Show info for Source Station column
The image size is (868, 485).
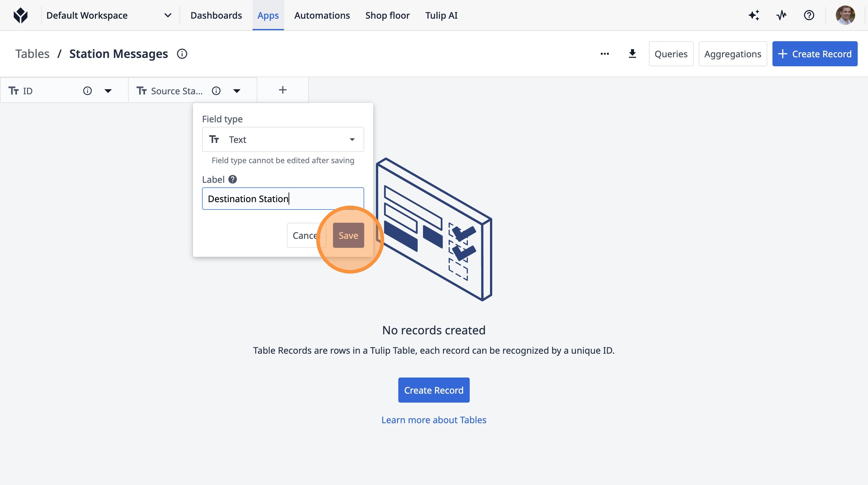(216, 91)
